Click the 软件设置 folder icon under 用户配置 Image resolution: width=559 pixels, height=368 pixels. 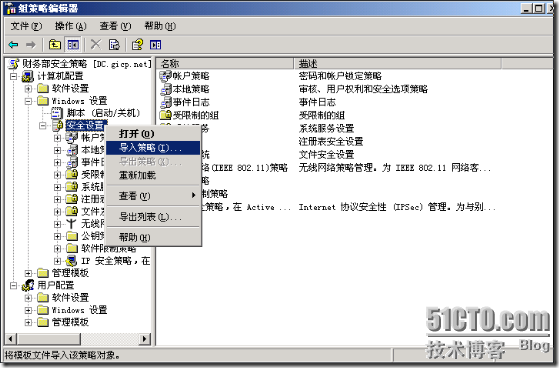43,297
